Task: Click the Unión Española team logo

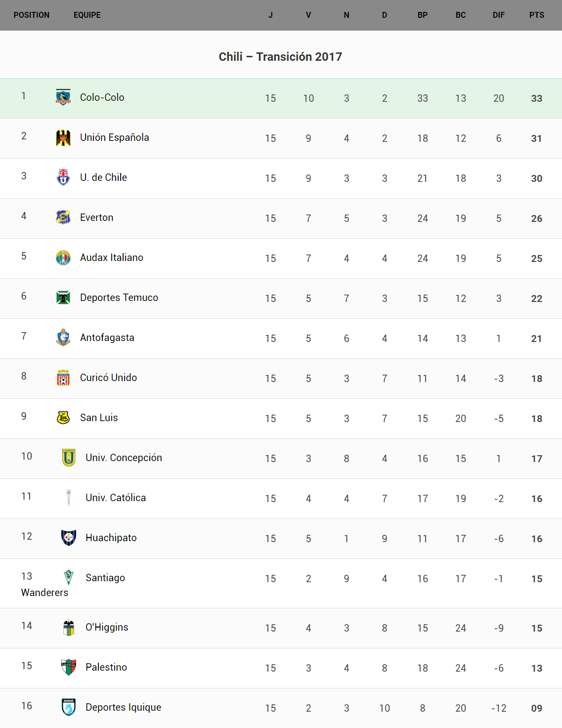Action: click(x=63, y=138)
